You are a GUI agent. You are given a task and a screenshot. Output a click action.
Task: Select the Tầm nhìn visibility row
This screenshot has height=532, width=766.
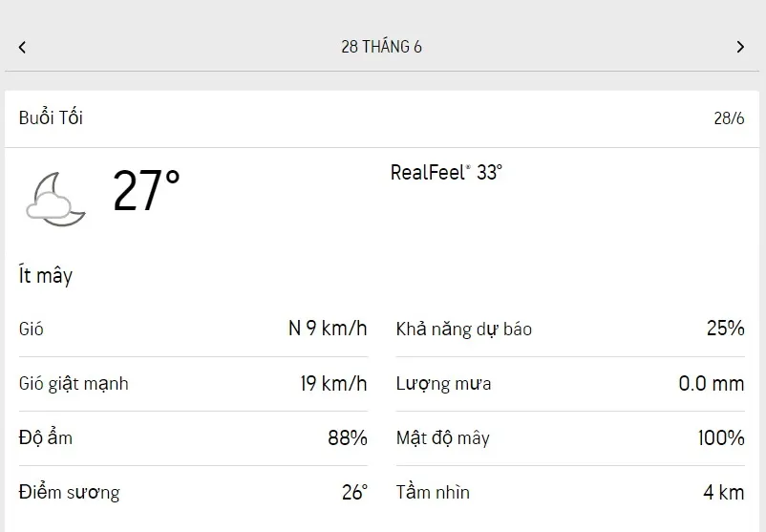pos(569,493)
